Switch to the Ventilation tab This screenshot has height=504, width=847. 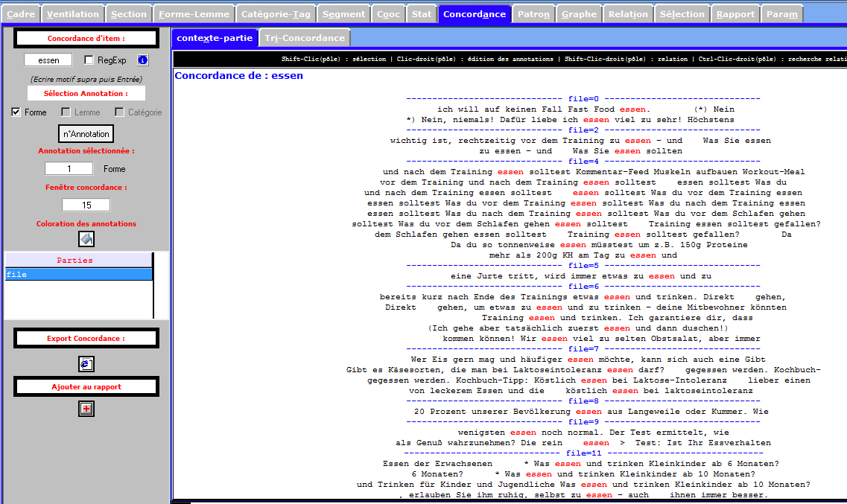coord(73,14)
